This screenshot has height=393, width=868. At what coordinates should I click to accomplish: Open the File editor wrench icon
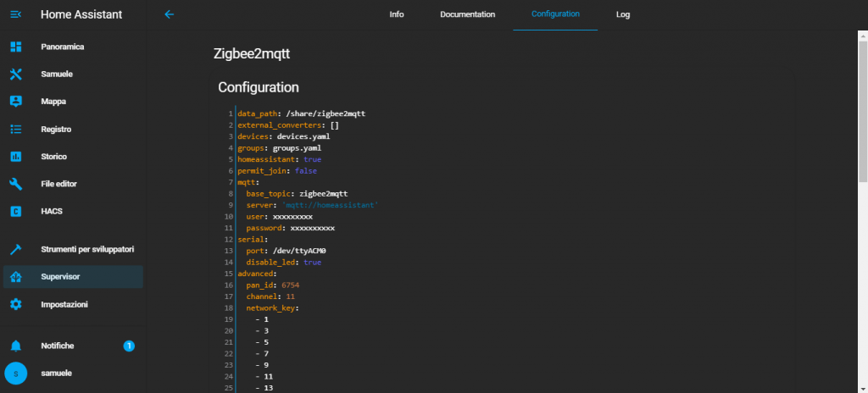16,184
